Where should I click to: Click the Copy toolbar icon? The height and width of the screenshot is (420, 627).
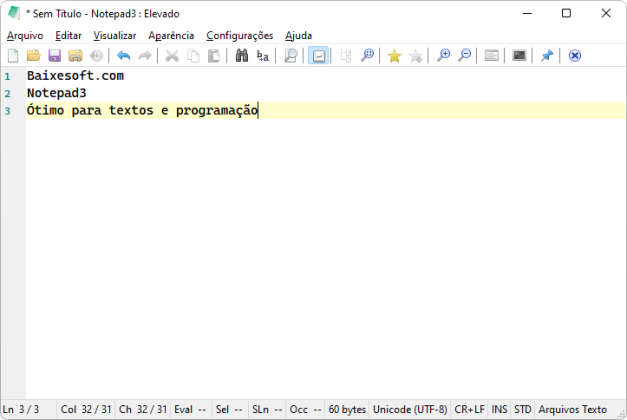pos(194,56)
